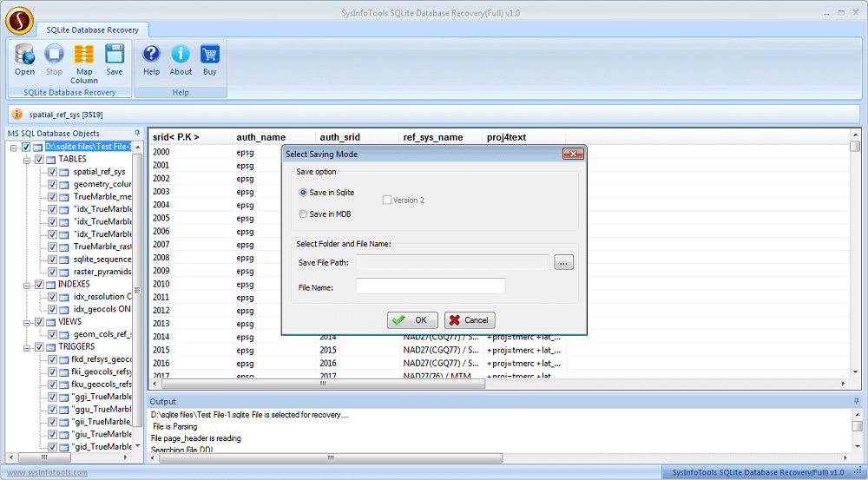This screenshot has width=868, height=480.
Task: Click the Open database icon
Action: click(x=24, y=59)
